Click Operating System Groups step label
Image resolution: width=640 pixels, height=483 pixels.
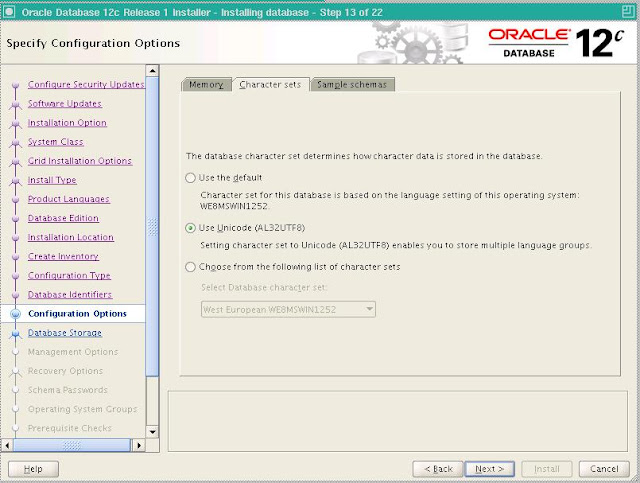click(x=82, y=409)
